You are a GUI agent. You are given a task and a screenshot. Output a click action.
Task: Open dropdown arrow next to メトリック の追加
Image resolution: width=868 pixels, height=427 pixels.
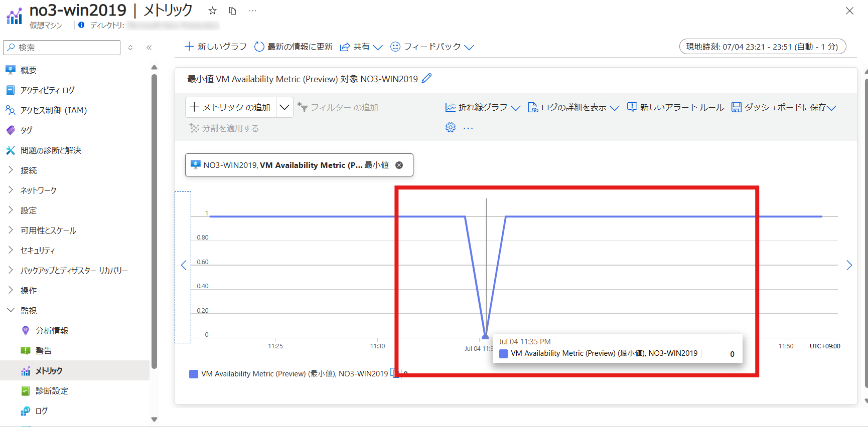284,107
